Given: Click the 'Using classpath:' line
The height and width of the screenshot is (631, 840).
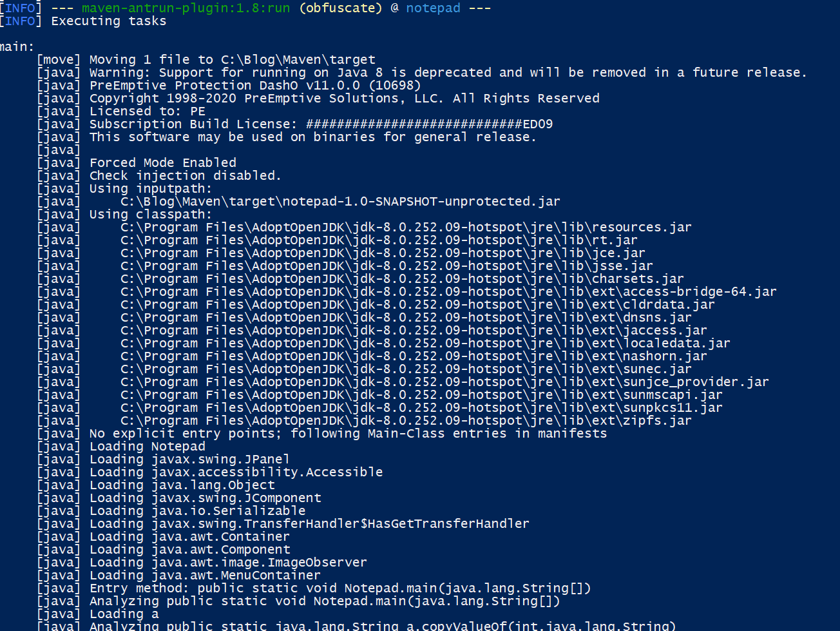Looking at the screenshot, I should 150,215.
